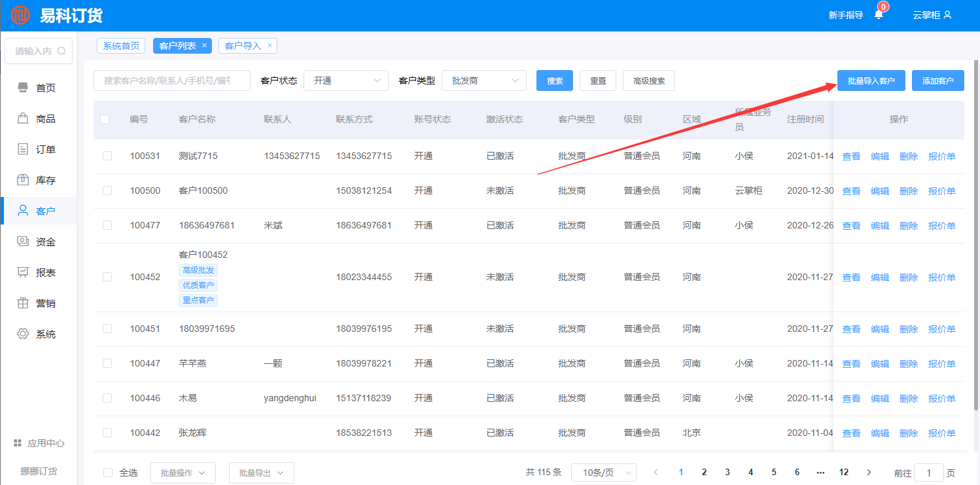Click 删除 for row 100477

[x=909, y=226]
